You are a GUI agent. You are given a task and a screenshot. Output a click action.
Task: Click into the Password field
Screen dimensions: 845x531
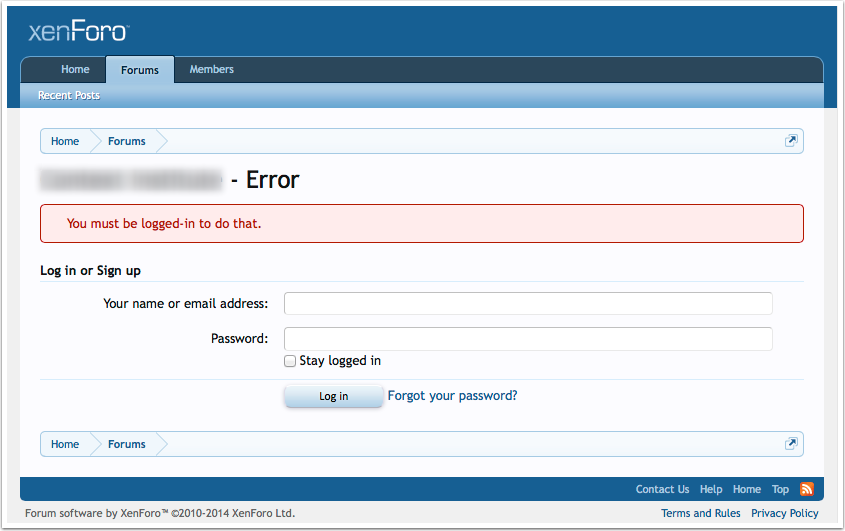coord(528,339)
